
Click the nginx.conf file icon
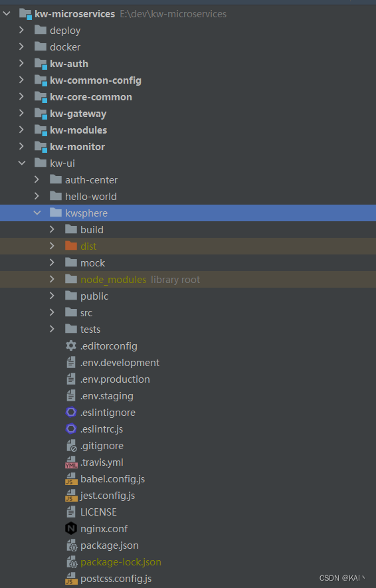click(x=71, y=529)
